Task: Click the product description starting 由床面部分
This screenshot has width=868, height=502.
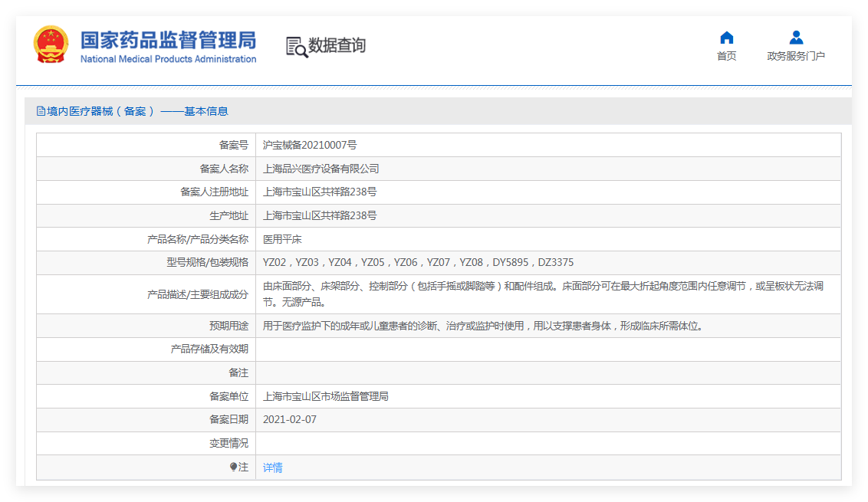Action: click(543, 294)
